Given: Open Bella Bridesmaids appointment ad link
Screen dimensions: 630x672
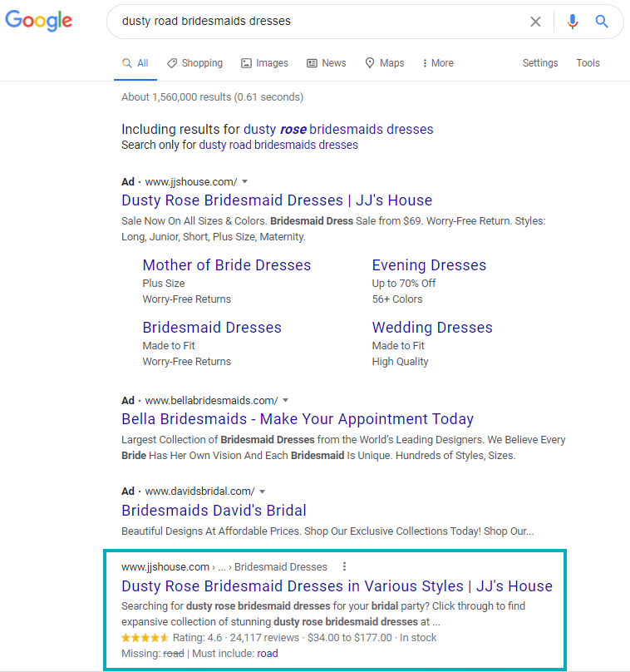Looking at the screenshot, I should (298, 419).
